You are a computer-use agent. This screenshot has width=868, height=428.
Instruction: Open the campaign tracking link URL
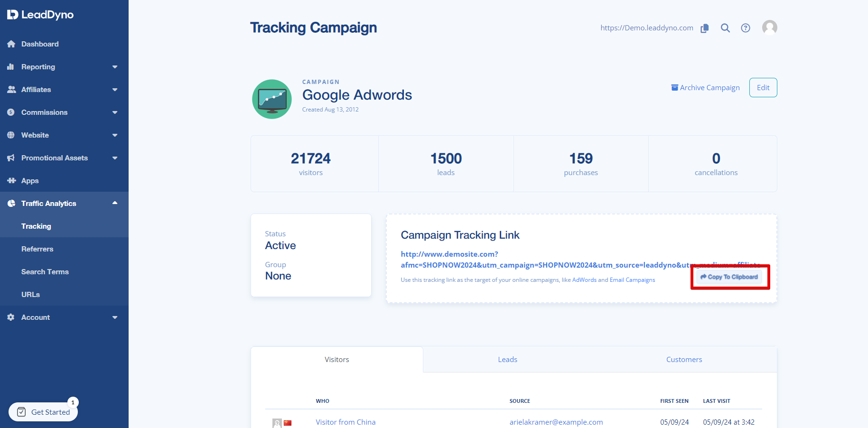click(580, 260)
